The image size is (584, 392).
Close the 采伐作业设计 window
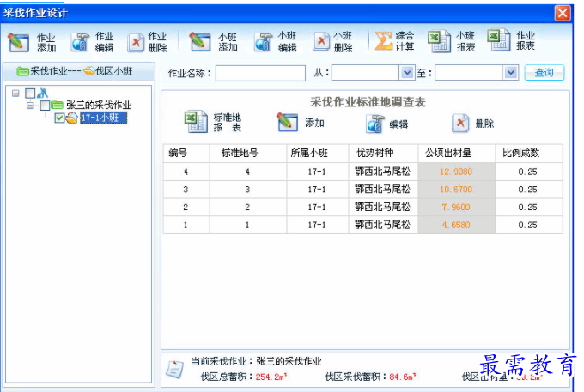point(563,14)
